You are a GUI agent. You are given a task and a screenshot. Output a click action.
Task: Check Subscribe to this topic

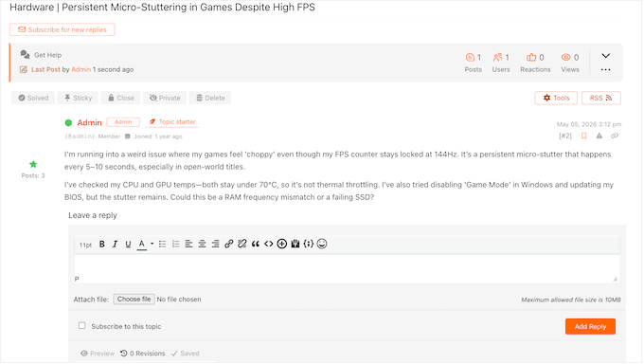[x=82, y=326]
